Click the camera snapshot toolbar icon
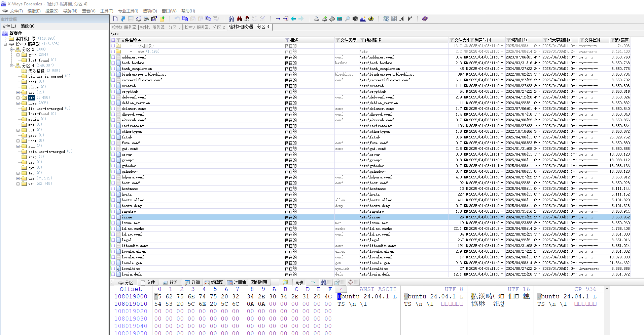The width and height of the screenshot is (644, 335). click(355, 19)
